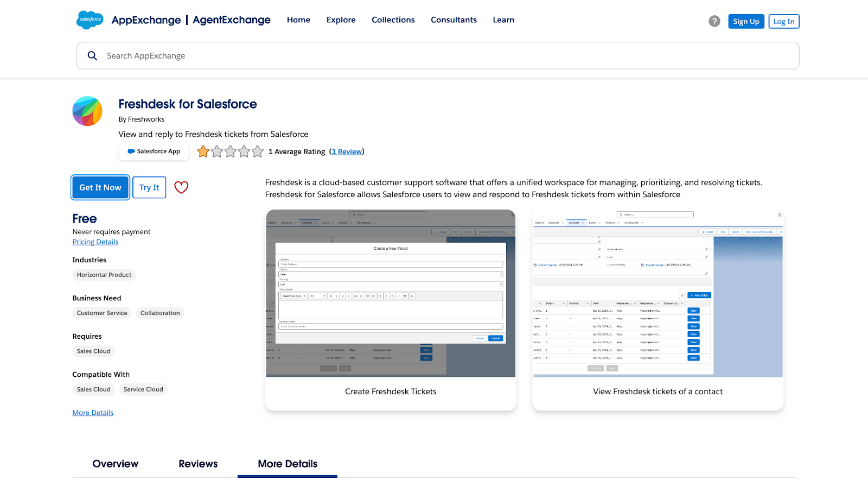Switch to the Reviews tab
Image resolution: width=868 pixels, height=480 pixels.
point(198,464)
